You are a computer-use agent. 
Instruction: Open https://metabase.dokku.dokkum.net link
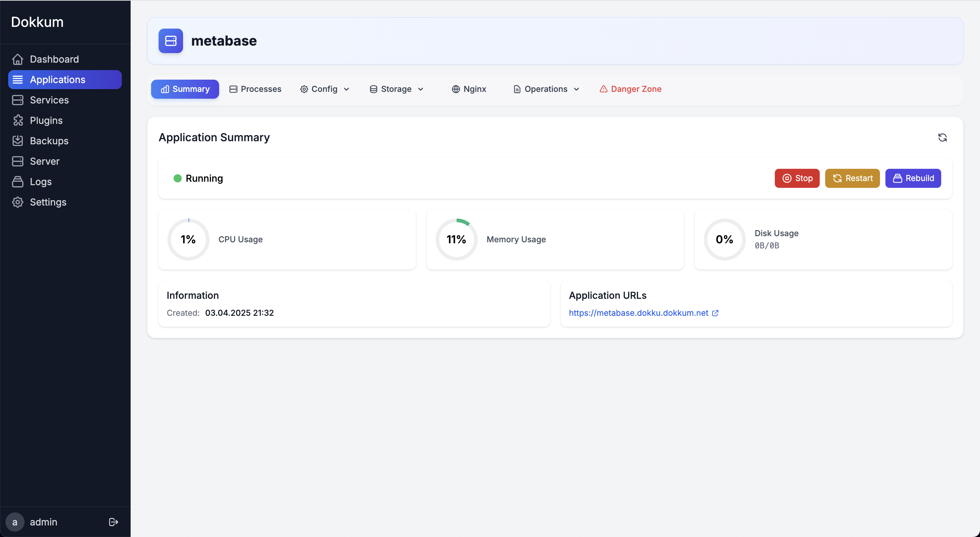click(x=638, y=313)
